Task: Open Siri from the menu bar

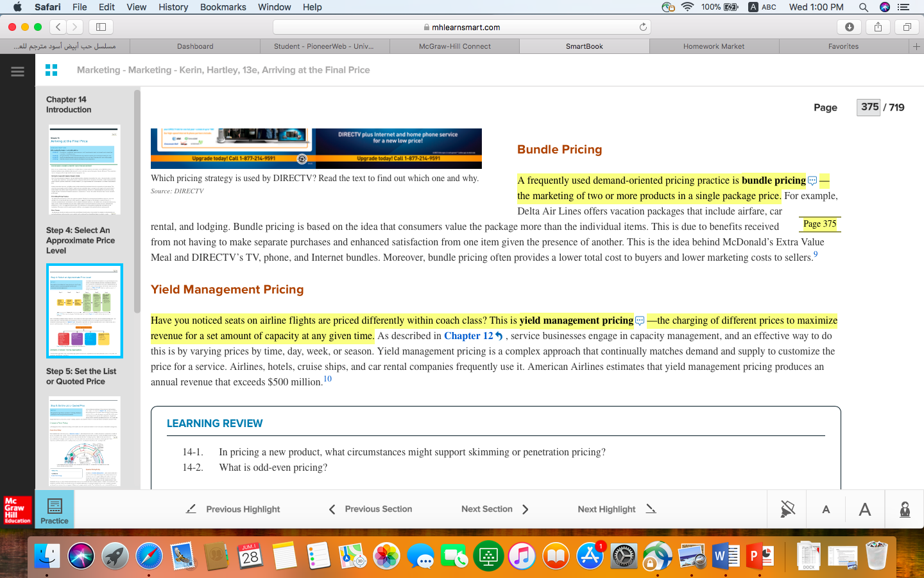Action: pos(885,7)
